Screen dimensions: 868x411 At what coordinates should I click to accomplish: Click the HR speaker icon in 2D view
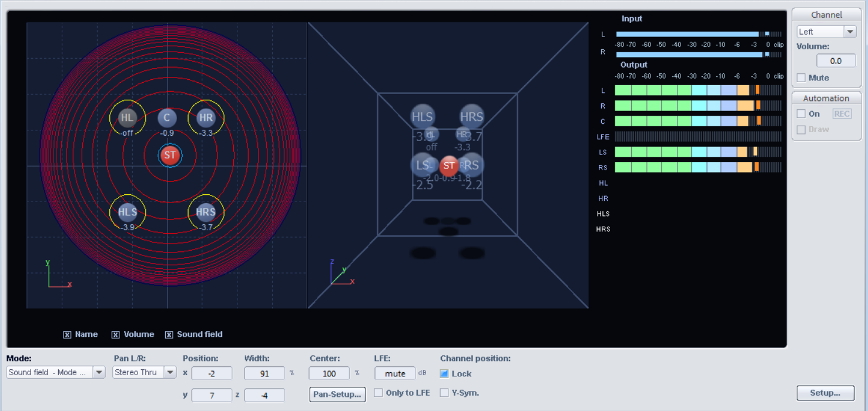tap(206, 118)
